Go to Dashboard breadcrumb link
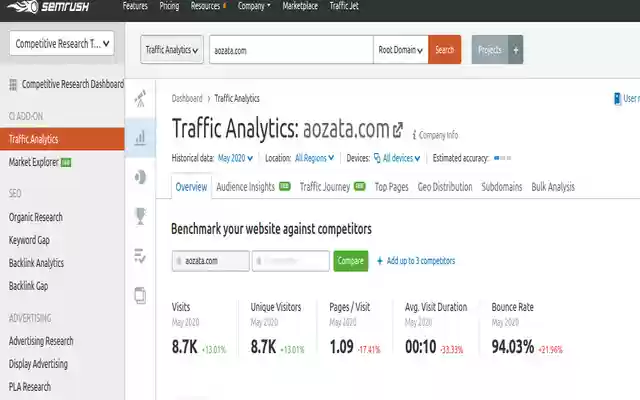Screen dimensions: 640x400 [x=187, y=98]
